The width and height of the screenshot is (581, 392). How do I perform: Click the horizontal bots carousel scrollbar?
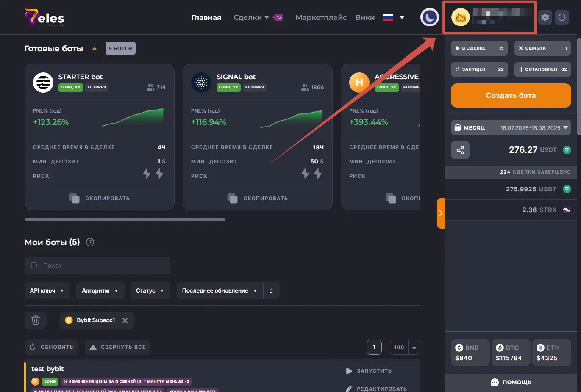coord(125,220)
